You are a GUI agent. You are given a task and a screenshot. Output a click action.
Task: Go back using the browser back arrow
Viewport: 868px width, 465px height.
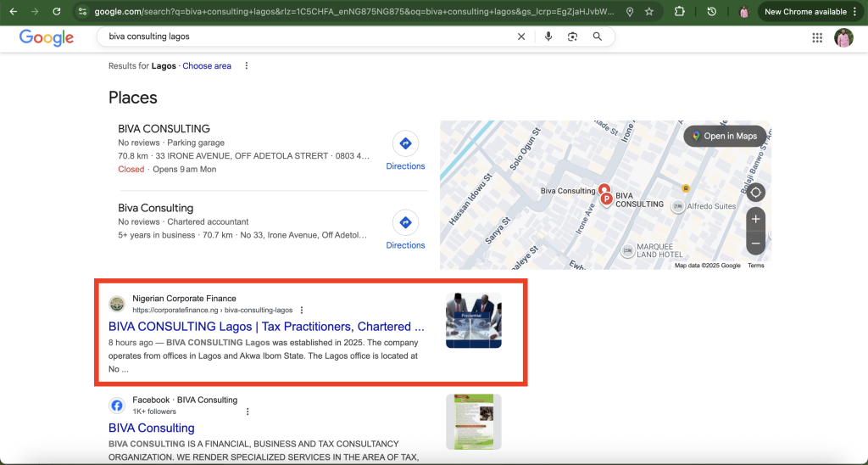[x=14, y=12]
